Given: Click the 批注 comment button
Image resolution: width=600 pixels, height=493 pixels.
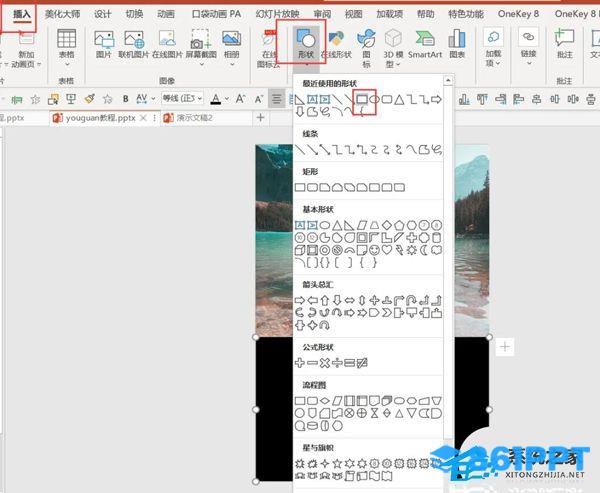Looking at the screenshot, I should [x=565, y=44].
